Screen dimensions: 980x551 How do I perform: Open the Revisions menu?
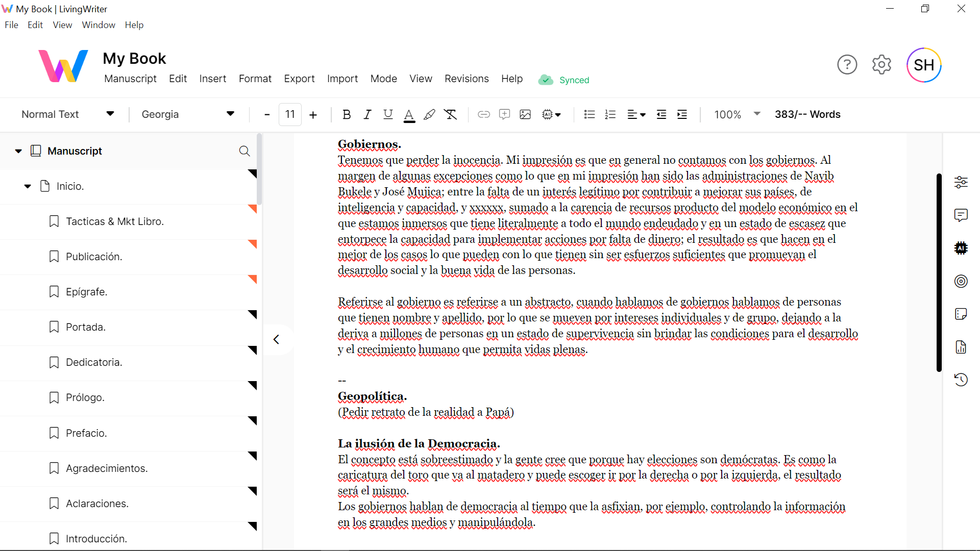coord(467,79)
